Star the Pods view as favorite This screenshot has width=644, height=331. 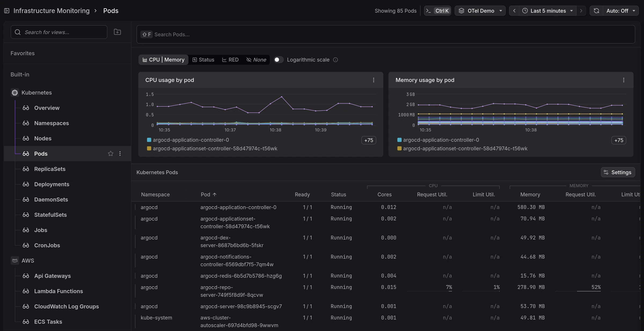[111, 154]
